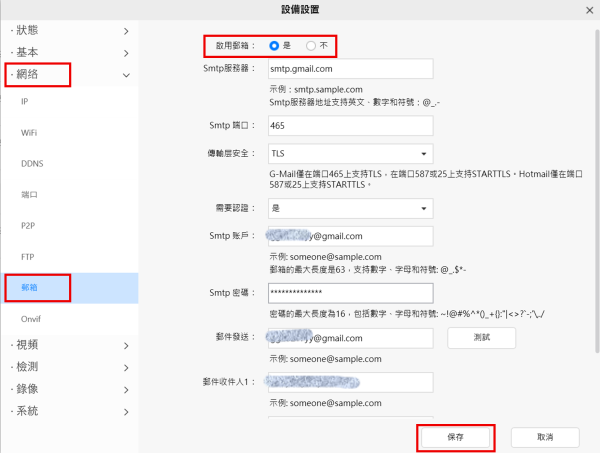Select 是 to enable email
The image size is (600, 453).
274,46
